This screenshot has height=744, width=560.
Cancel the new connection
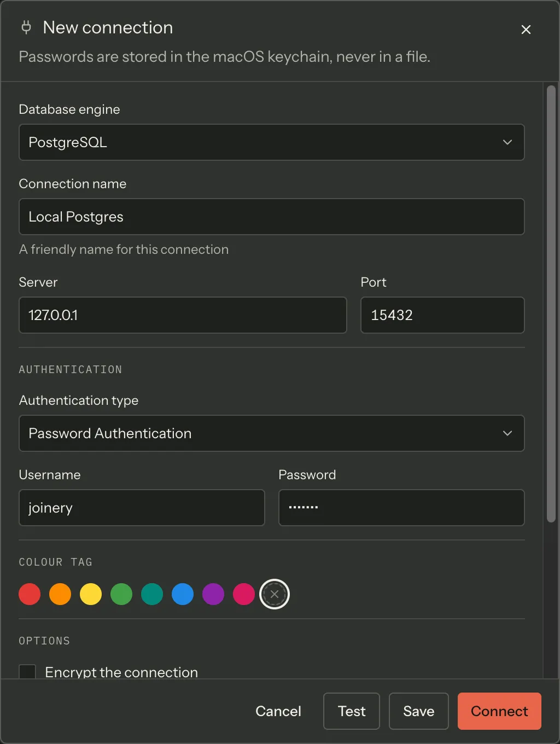(x=278, y=711)
